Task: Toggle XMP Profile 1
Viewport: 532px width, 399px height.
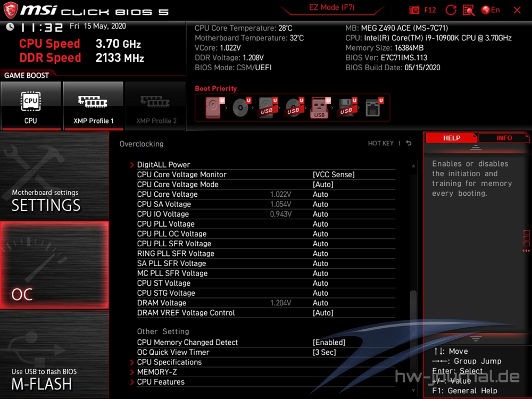Action: (93, 105)
